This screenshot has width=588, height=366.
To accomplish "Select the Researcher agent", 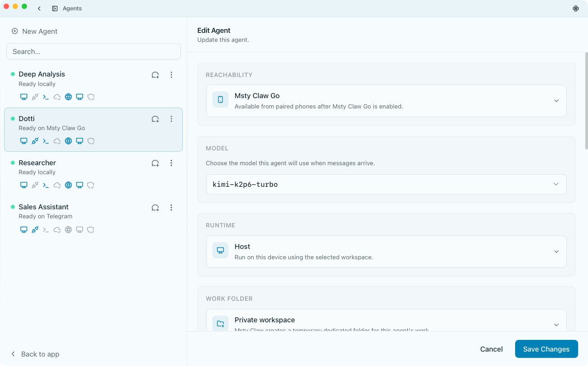I will [93, 174].
